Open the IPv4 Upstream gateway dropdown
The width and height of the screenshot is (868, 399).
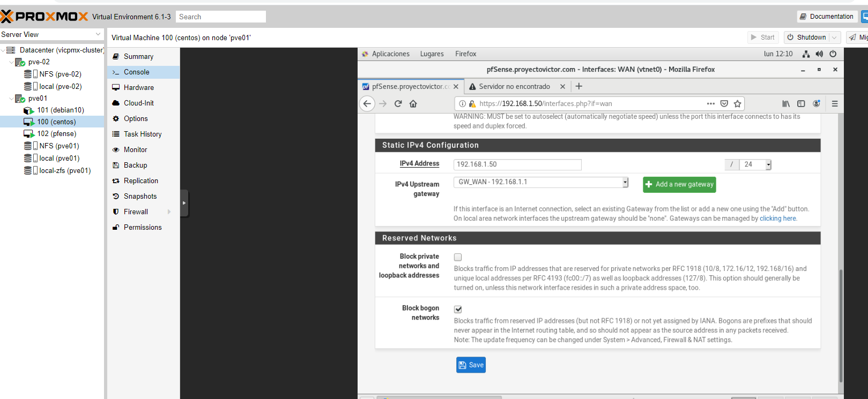coord(541,182)
